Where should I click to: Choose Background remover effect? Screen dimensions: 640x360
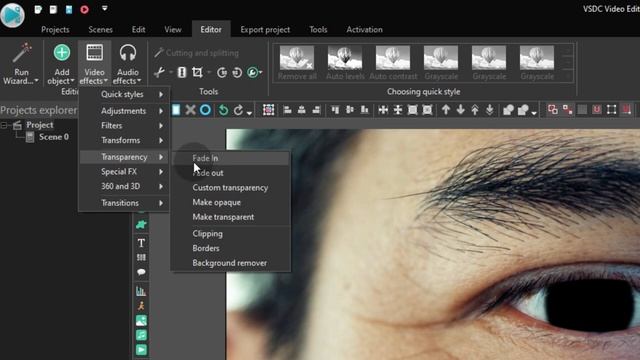[231, 263]
